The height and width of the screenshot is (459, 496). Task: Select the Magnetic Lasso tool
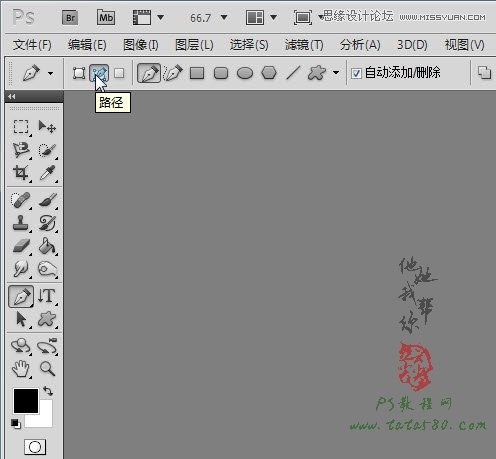point(21,150)
